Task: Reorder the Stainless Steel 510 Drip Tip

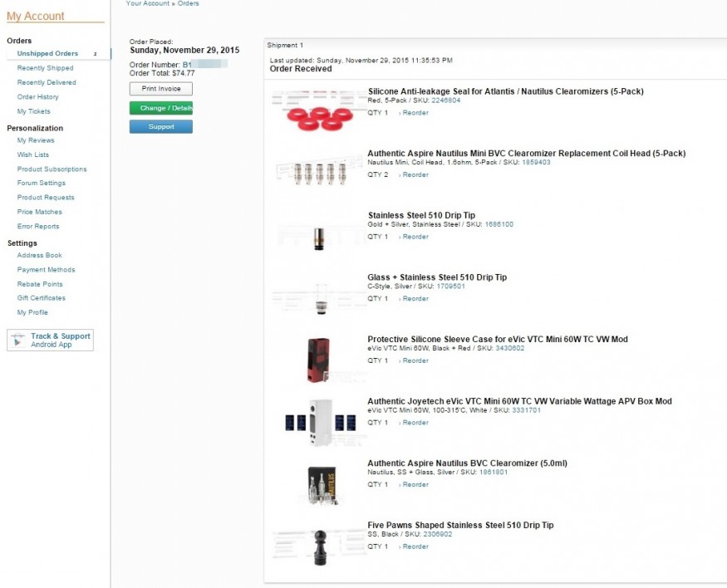Action: point(415,237)
